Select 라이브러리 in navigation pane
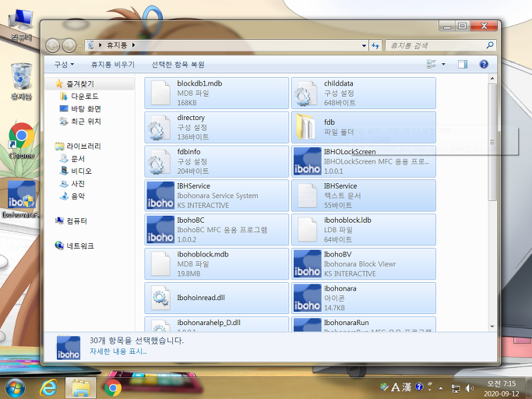This screenshot has height=399, width=532. point(83,146)
